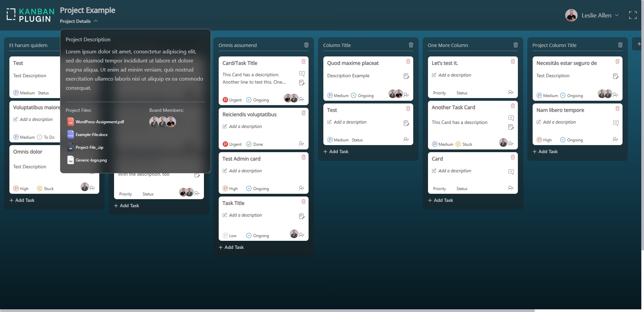Click the Urgent priority marker on Card/Task Title
This screenshot has height=312, width=644.
click(225, 100)
